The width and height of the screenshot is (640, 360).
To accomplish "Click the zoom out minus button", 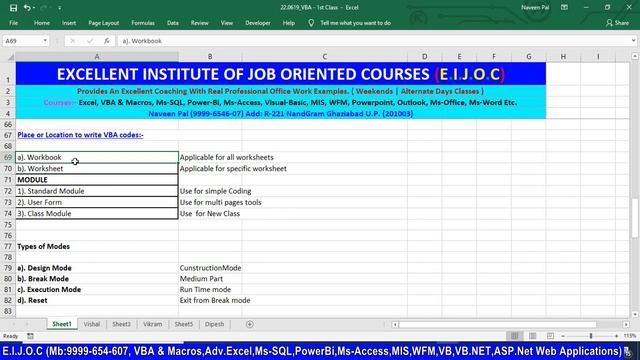I will click(563, 336).
